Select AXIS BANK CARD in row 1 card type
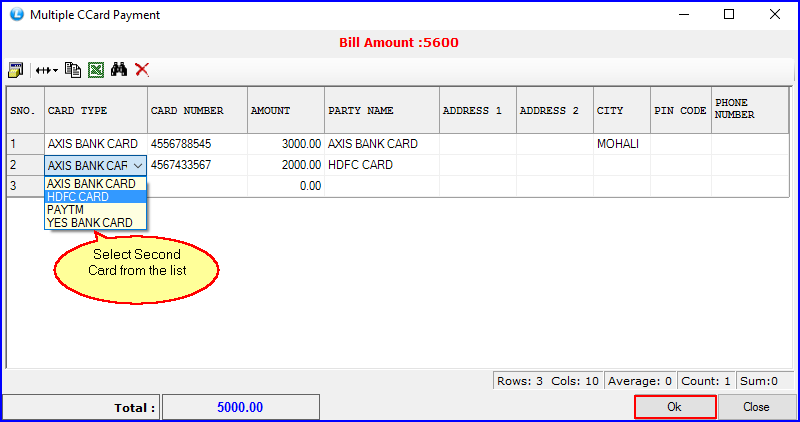Image resolution: width=800 pixels, height=422 pixels. coord(96,144)
